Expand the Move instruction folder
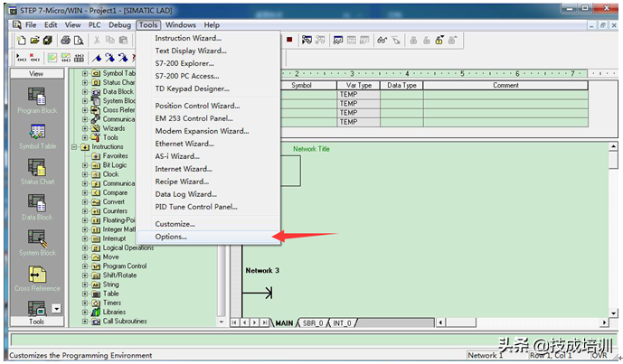Image resolution: width=623 pixels, height=364 pixels. click(85, 257)
